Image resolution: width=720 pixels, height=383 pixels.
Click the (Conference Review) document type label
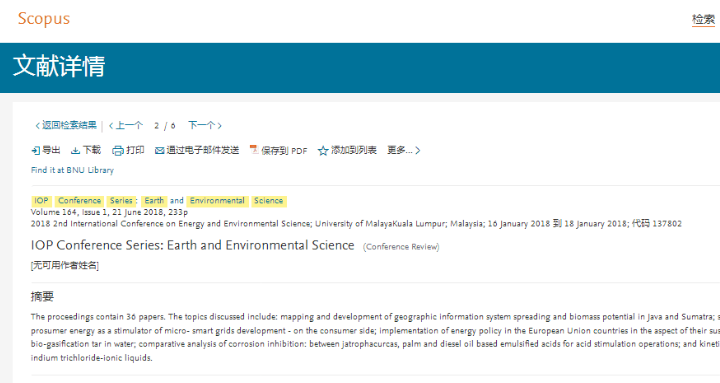(x=401, y=247)
